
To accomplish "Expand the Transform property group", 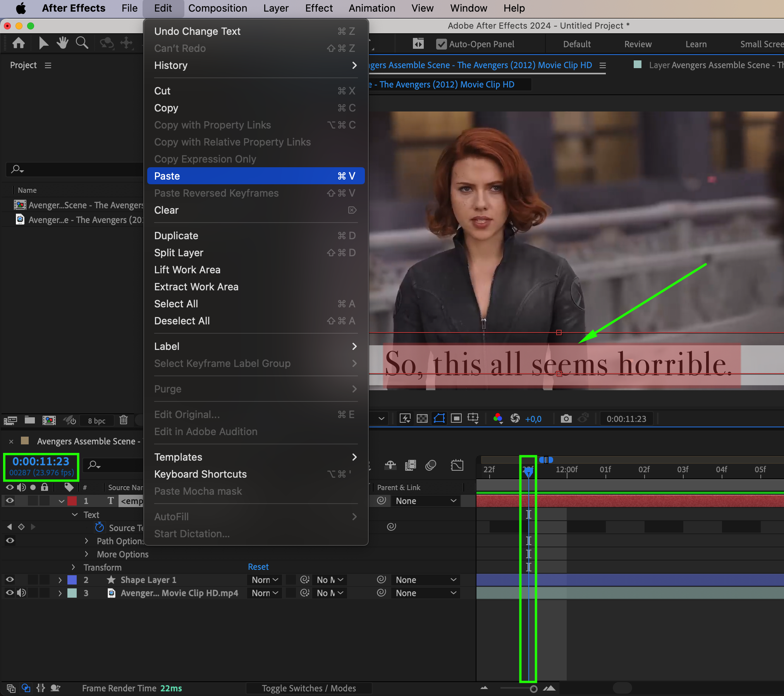I will click(x=74, y=567).
